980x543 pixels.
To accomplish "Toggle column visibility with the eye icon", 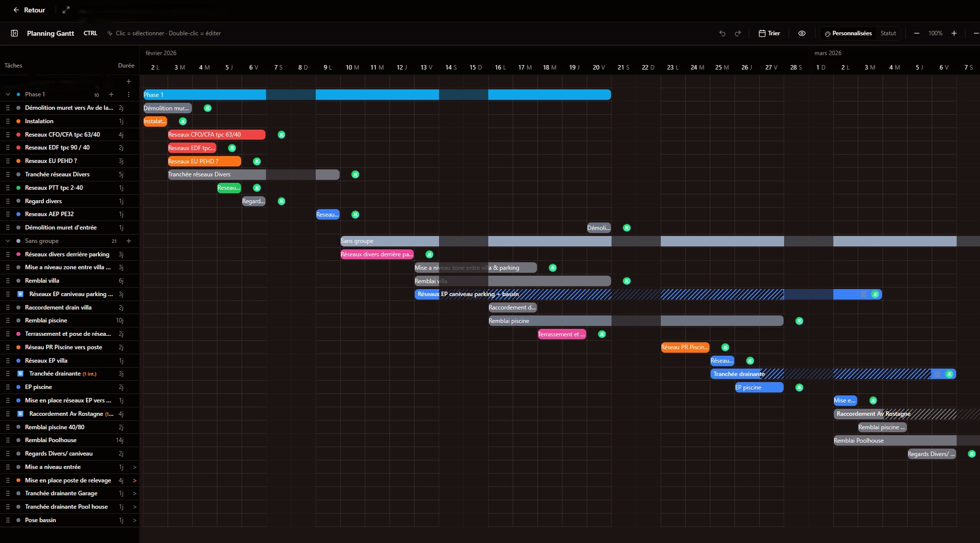I will coord(802,33).
